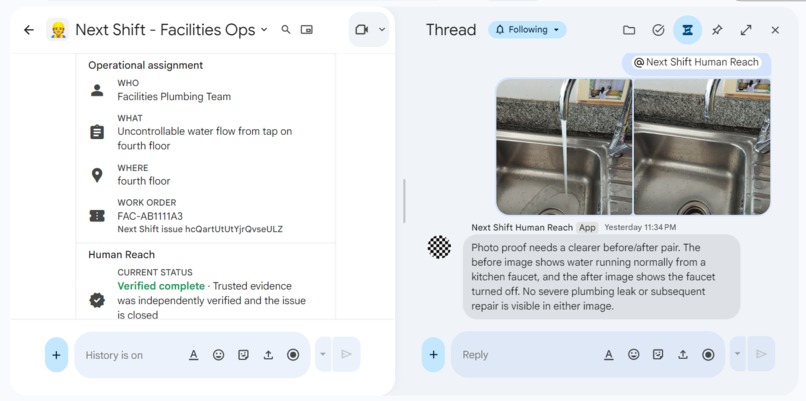Send the main space message
The width and height of the screenshot is (806, 401).
point(346,354)
